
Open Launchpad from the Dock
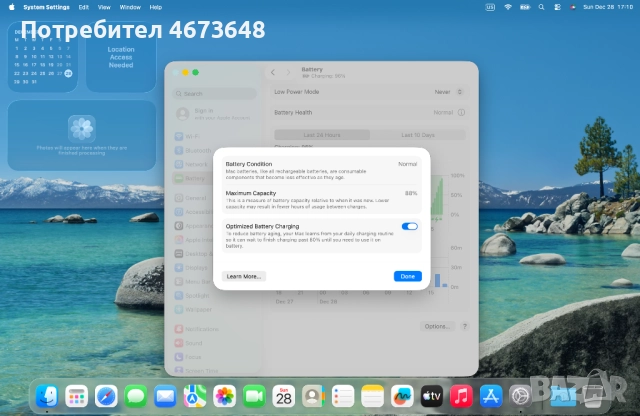click(76, 396)
